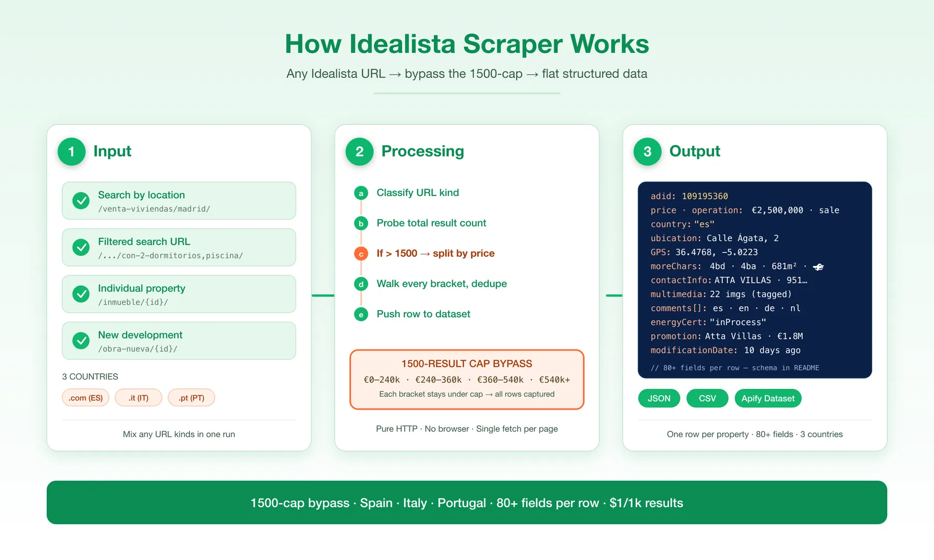Click the New development checkmark icon
Screen dimensions: 934x560
[x=81, y=341]
